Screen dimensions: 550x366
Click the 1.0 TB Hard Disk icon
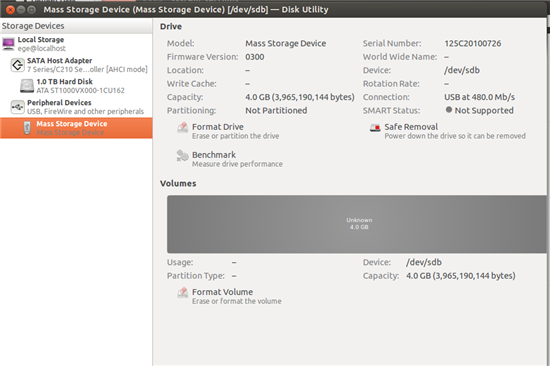click(27, 86)
